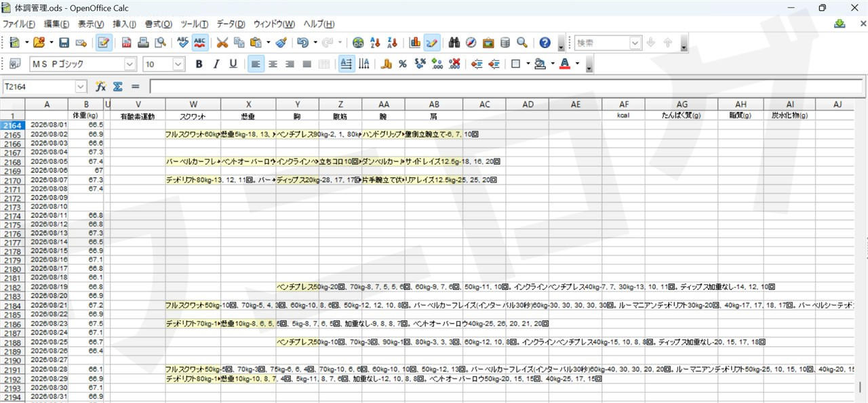Image resolution: width=868 pixels, height=403 pixels.
Task: Open the font name dropdown
Action: pos(130,64)
